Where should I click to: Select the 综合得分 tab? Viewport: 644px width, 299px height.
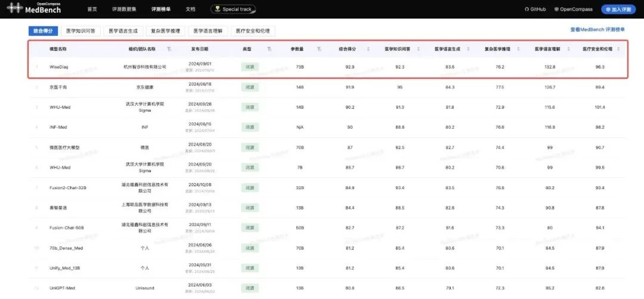click(43, 31)
